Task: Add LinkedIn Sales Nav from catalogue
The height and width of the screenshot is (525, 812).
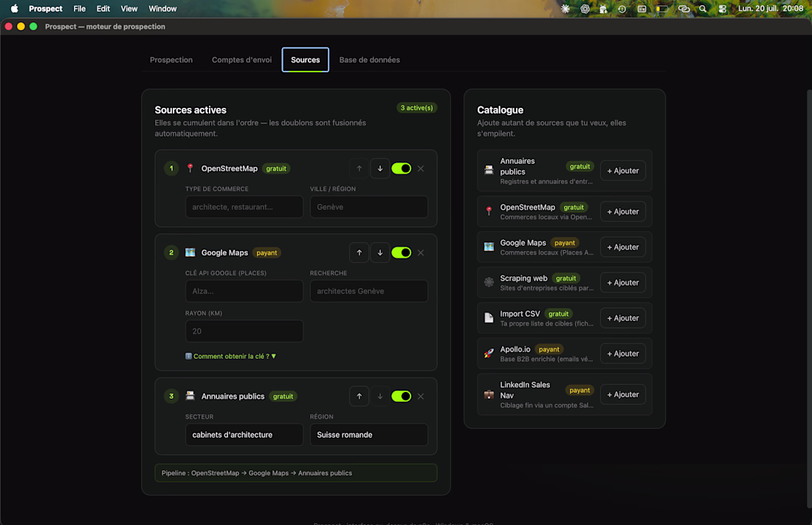Action: click(x=622, y=394)
